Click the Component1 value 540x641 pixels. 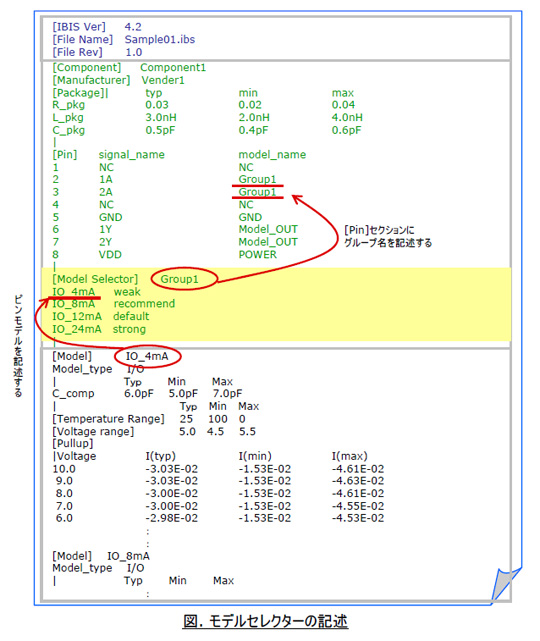[x=173, y=67]
